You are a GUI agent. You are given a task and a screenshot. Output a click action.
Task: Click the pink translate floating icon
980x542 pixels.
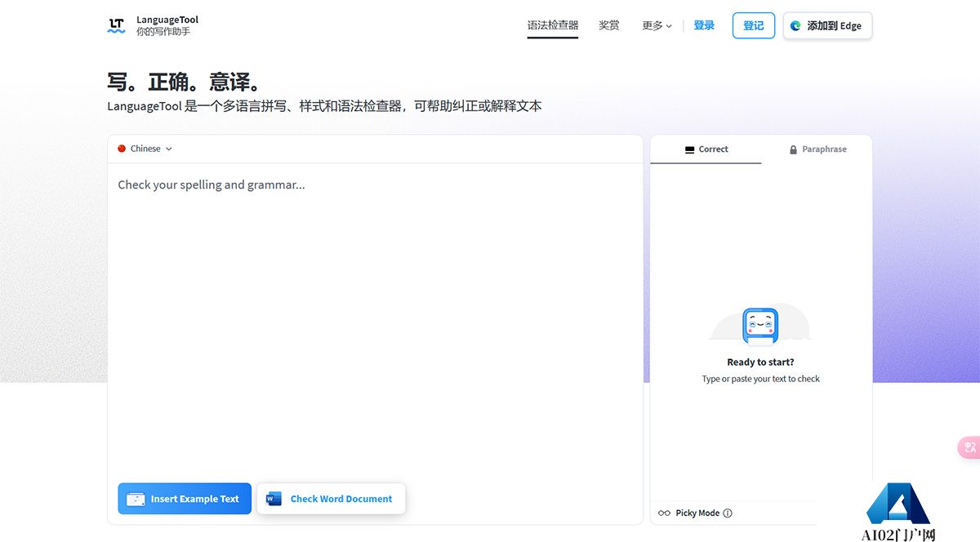[969, 447]
